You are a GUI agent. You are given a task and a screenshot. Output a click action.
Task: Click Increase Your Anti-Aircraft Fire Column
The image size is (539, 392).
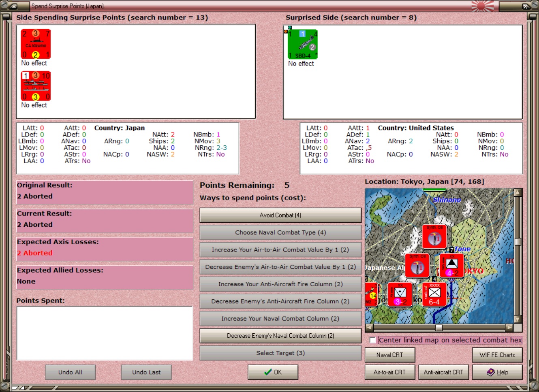[280, 284]
